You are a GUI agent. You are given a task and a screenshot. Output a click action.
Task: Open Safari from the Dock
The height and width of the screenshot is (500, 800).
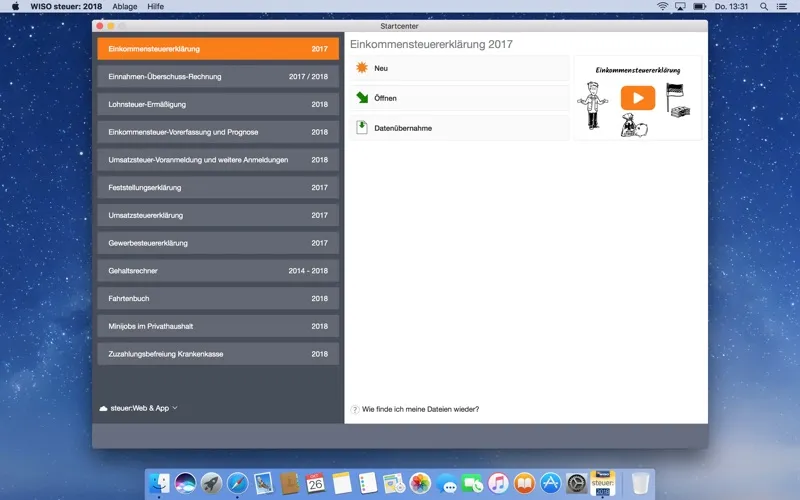click(x=237, y=483)
